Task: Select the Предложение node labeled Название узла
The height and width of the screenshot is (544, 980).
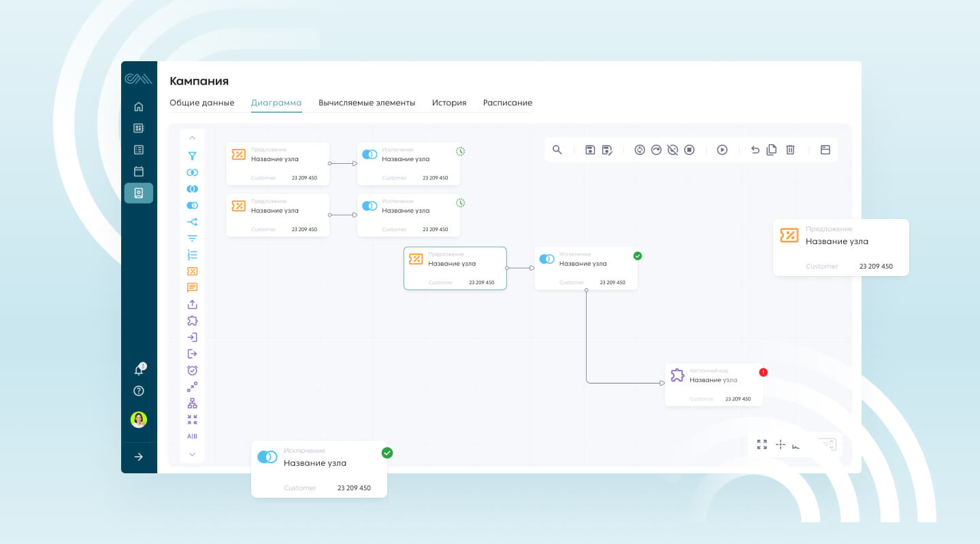Action: (x=455, y=268)
